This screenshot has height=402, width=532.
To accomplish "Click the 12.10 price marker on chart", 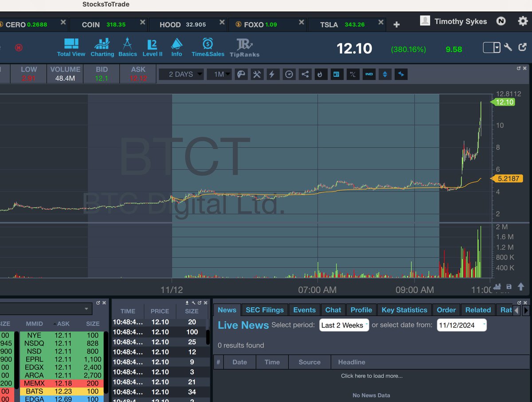I will tap(503, 102).
